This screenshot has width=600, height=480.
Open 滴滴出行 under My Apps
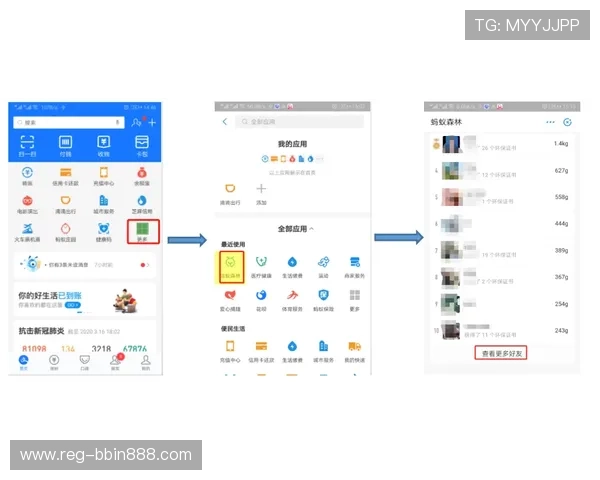tap(230, 194)
